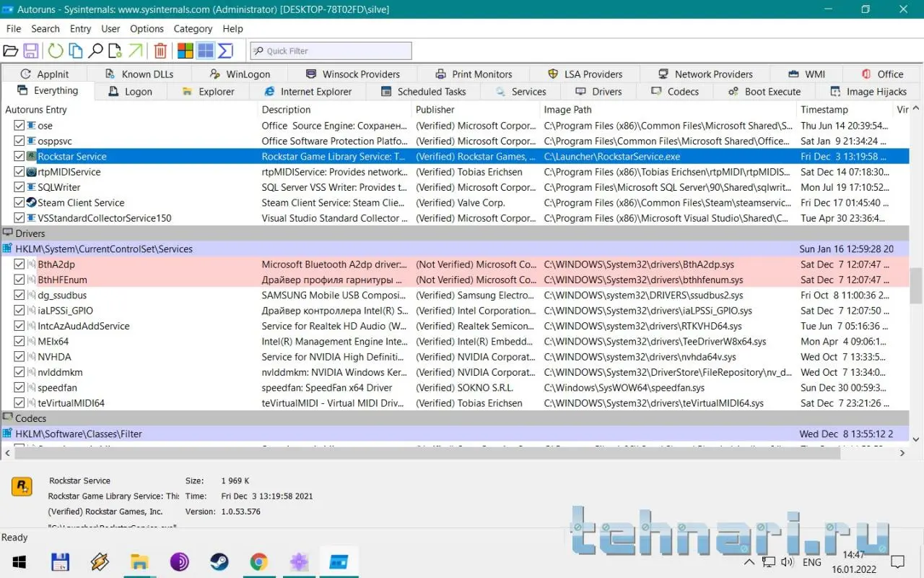Open the Options menu
This screenshot has width=924, height=578.
(147, 29)
